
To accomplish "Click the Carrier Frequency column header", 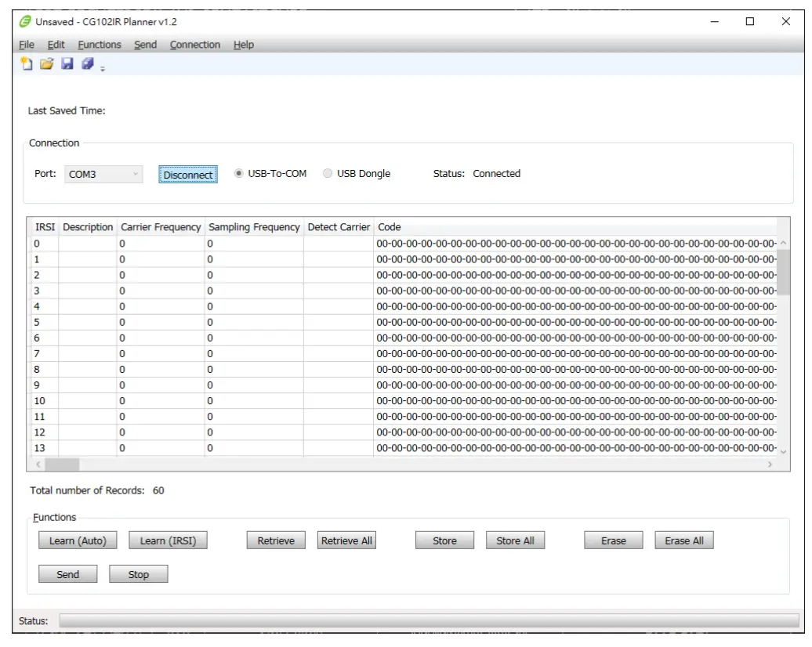I will [161, 226].
